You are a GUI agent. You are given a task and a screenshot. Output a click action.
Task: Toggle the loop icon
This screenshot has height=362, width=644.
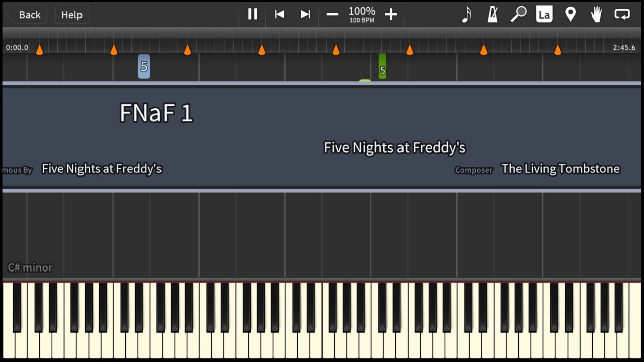(622, 14)
